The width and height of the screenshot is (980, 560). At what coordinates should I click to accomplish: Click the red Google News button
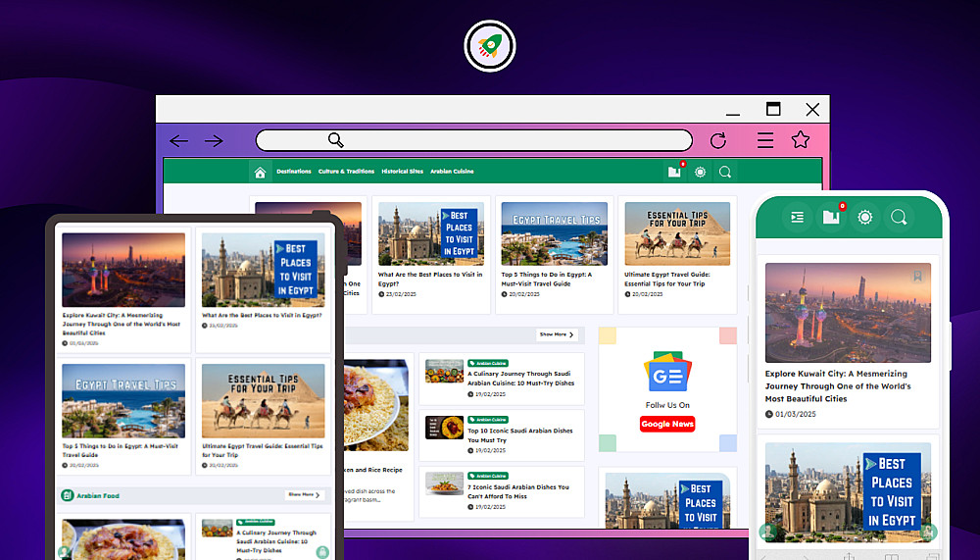click(667, 425)
